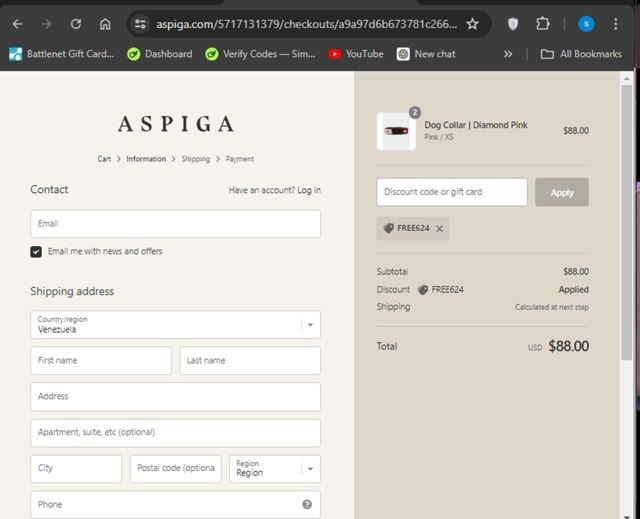Click the Phone help question mark icon

(307, 505)
